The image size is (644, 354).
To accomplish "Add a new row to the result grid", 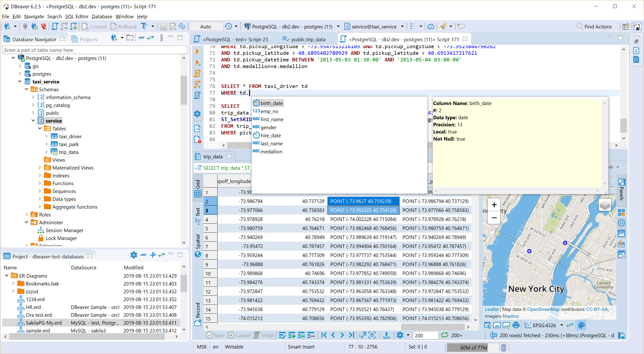I will pos(292,335).
